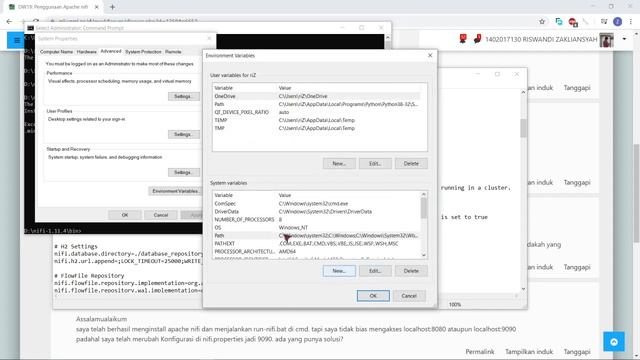This screenshot has height=360, width=640.
Task: Select the DriverData system variable row
Action: (317, 211)
